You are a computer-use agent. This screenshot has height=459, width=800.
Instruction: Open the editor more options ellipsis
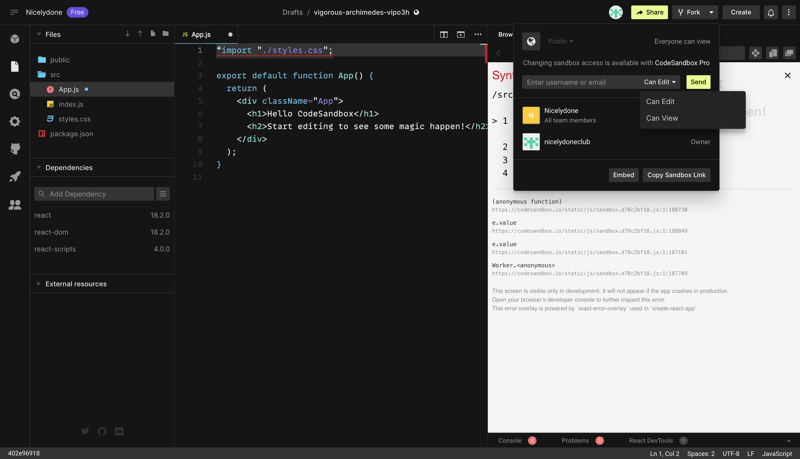pos(478,34)
